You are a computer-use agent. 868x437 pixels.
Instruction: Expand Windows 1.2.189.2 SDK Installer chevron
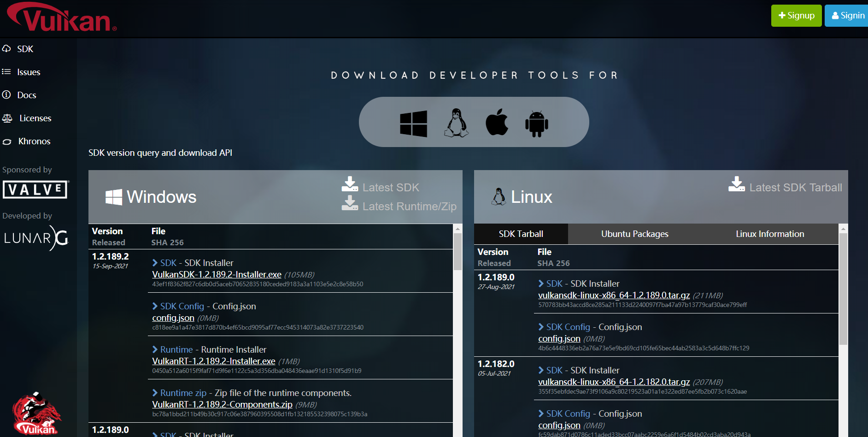coord(155,263)
